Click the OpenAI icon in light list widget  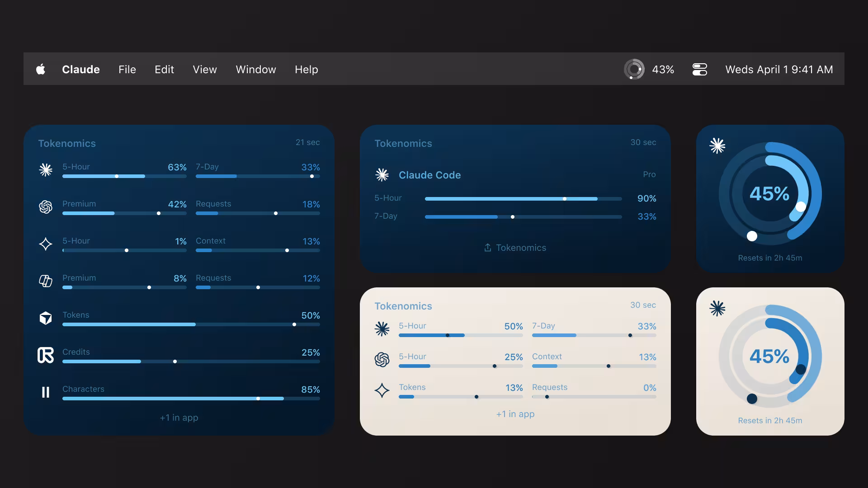(x=382, y=360)
